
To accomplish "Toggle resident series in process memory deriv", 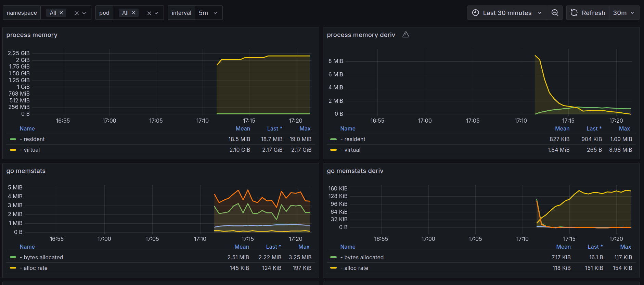I will click(353, 139).
